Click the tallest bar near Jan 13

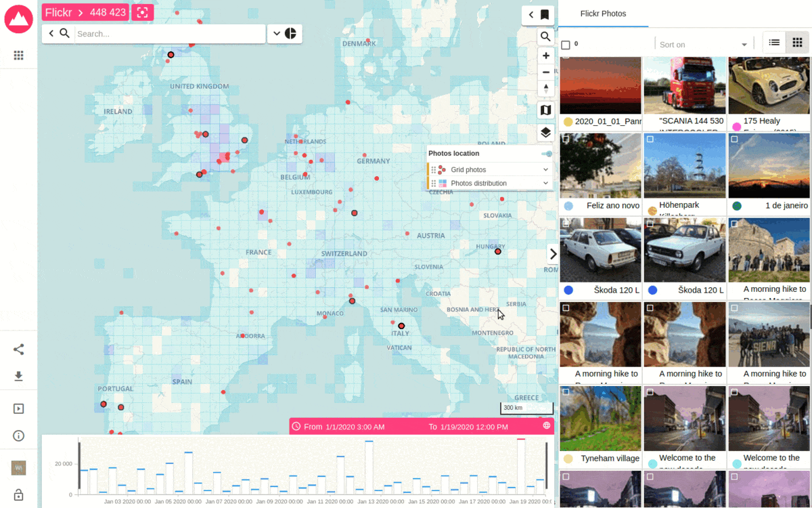click(369, 467)
